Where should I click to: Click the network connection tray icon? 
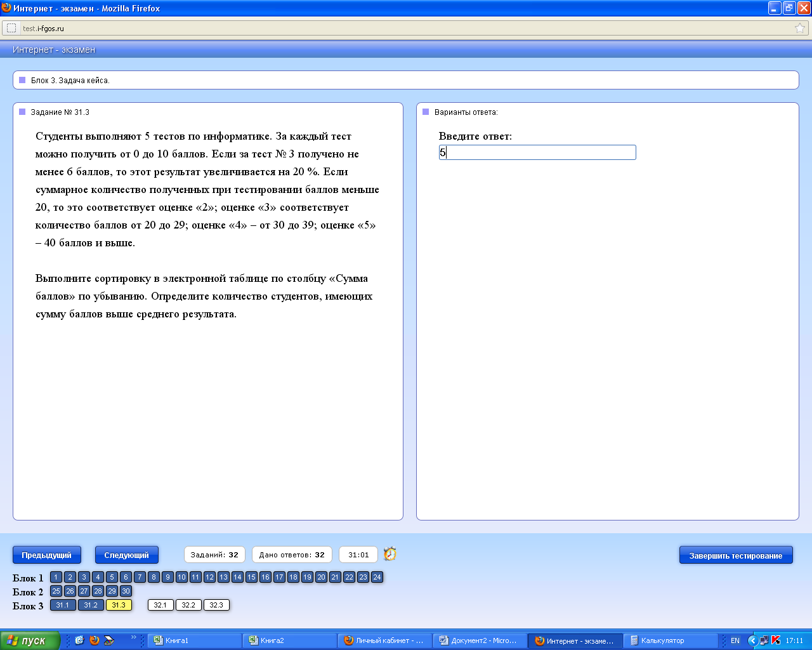pos(764,640)
